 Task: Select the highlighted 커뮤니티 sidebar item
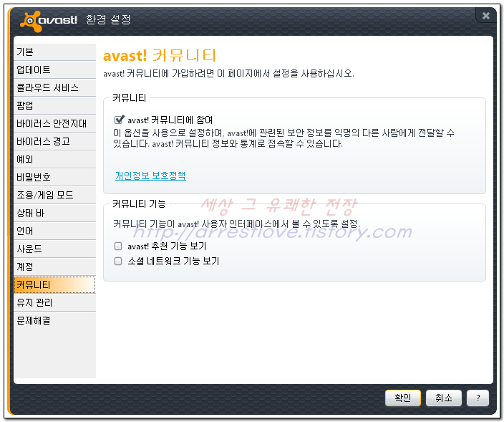pos(54,284)
